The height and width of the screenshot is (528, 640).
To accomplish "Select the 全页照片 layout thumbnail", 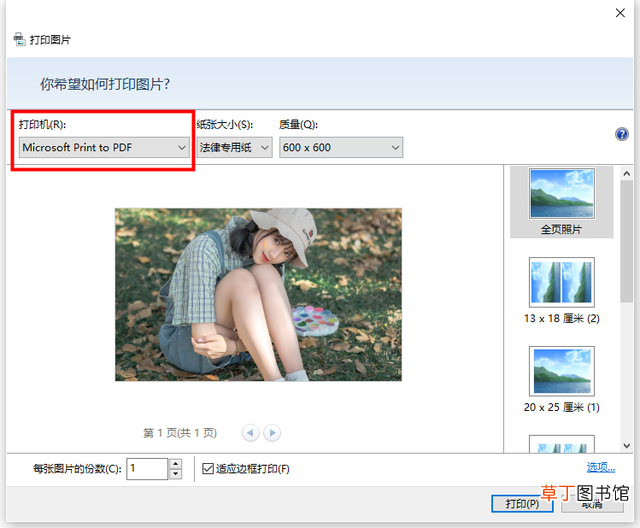I will (x=562, y=202).
